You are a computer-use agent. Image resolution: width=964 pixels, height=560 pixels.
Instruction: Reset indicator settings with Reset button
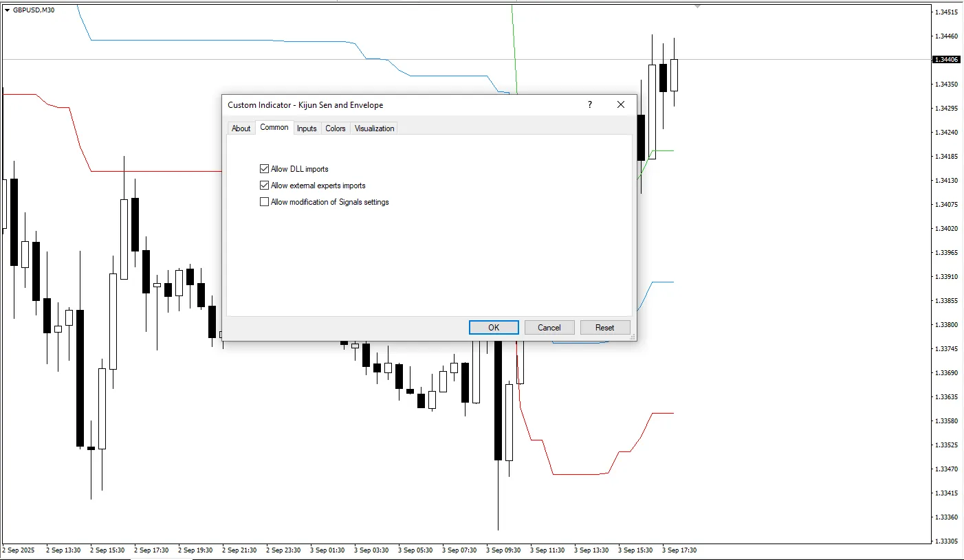(605, 328)
